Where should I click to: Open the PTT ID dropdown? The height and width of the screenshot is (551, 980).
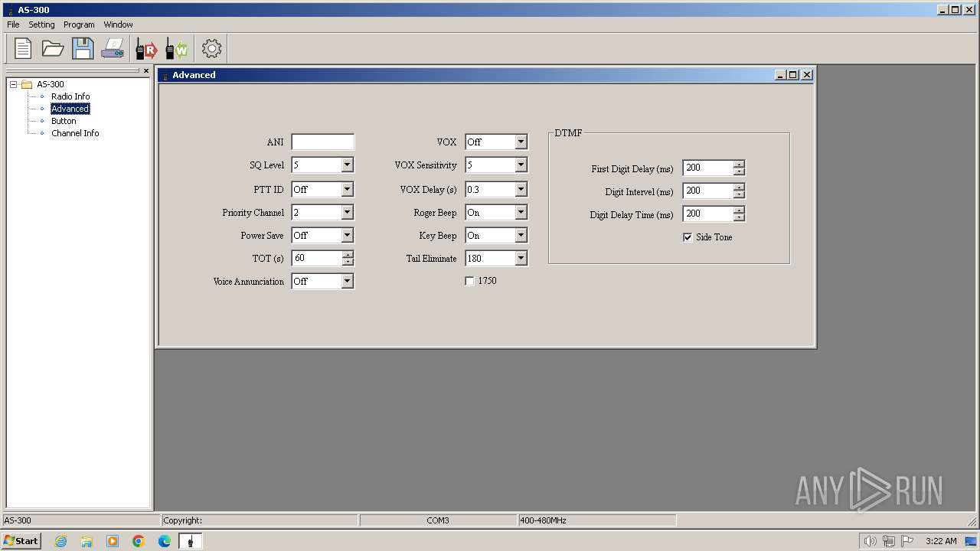pos(347,189)
